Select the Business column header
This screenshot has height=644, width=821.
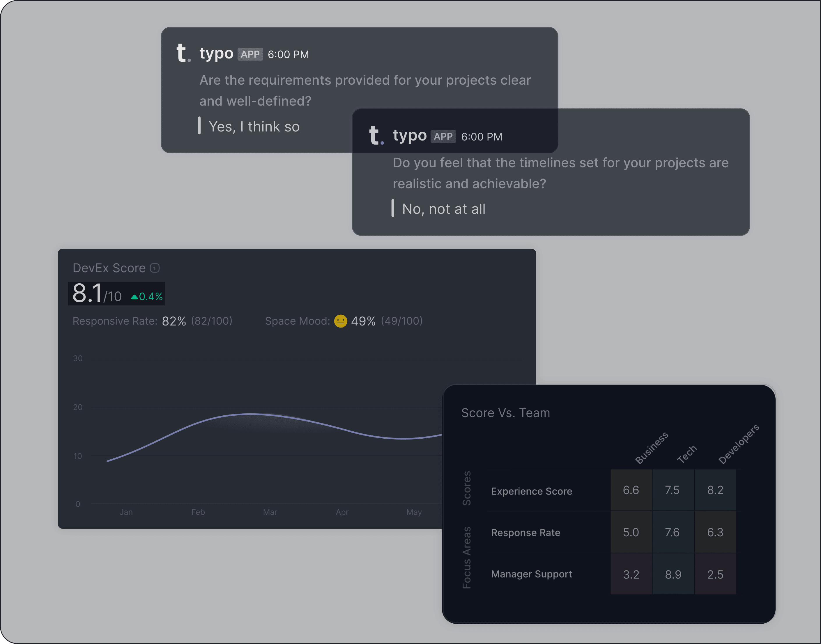[x=651, y=448]
